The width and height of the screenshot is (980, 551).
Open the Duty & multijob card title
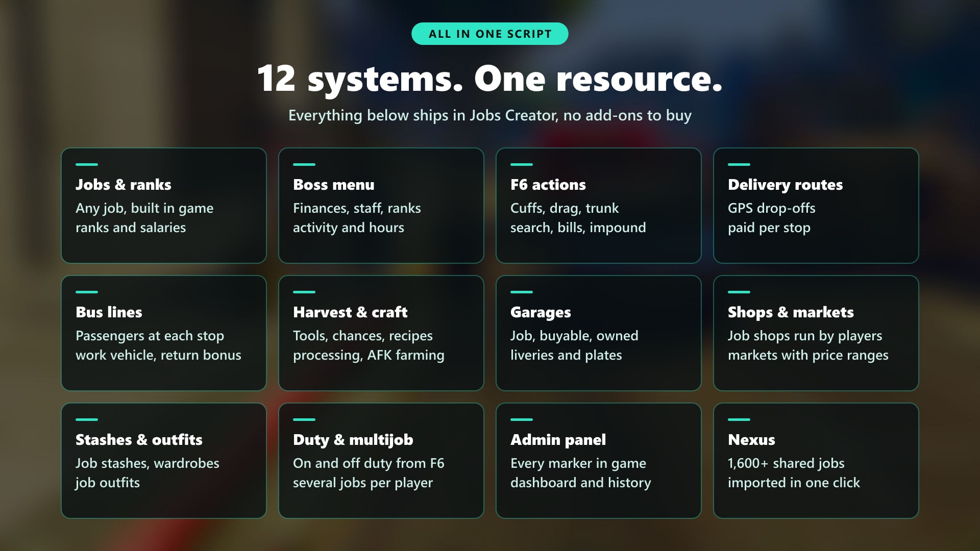coord(353,440)
